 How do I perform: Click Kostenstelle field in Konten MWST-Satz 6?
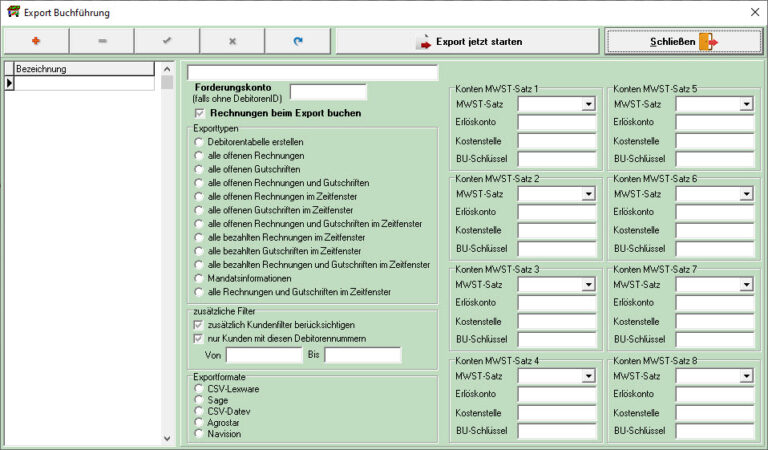pyautogui.click(x=715, y=231)
